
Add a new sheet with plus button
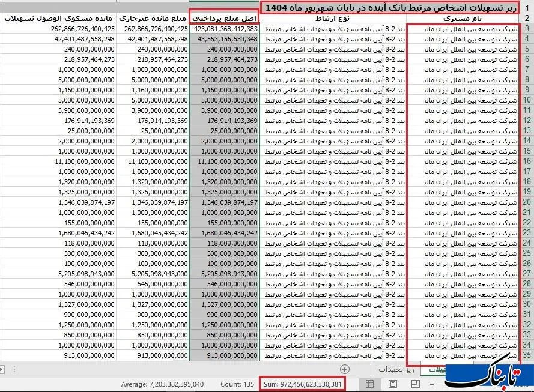click(x=345, y=369)
